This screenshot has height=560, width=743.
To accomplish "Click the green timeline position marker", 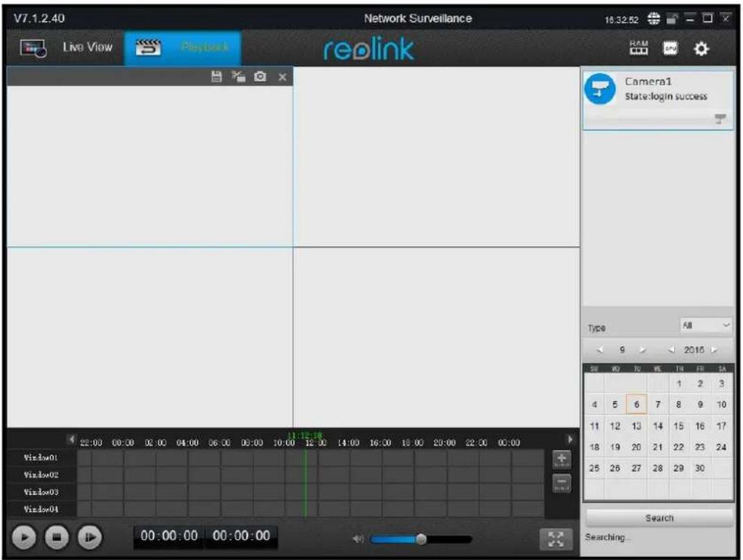I will click(306, 483).
